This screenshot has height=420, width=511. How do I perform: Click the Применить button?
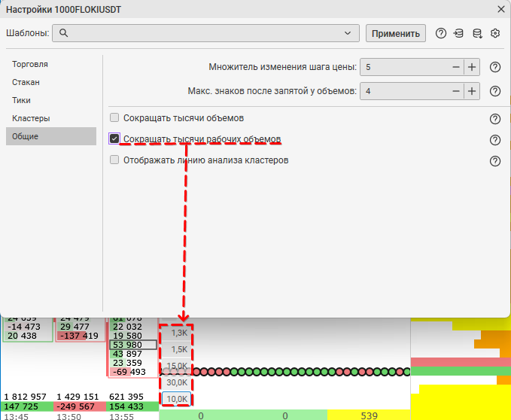396,33
